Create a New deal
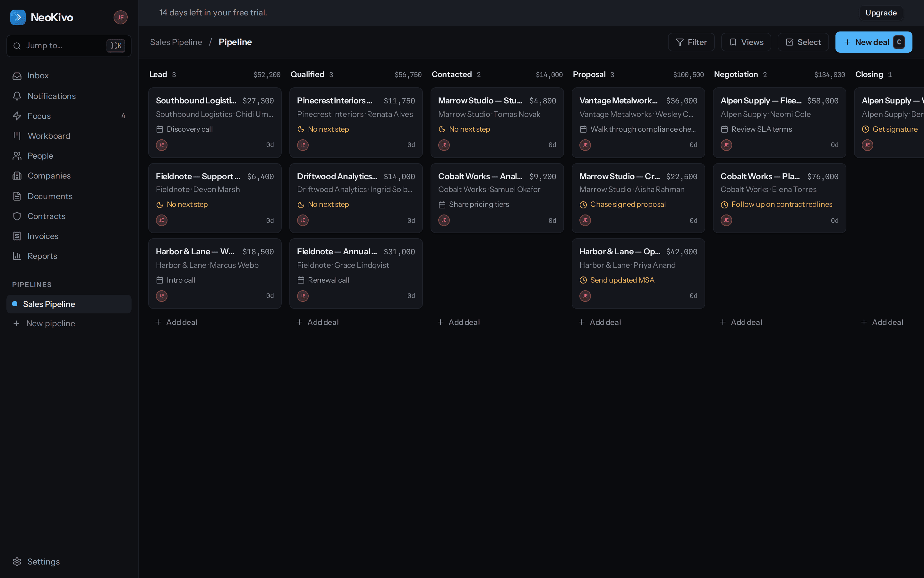 (x=874, y=42)
